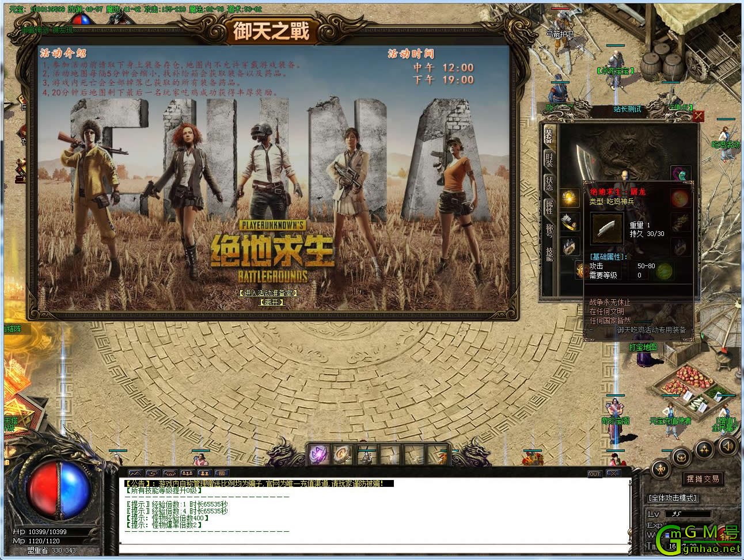
Task: Click the dark ring slot on right
Action: (680, 246)
